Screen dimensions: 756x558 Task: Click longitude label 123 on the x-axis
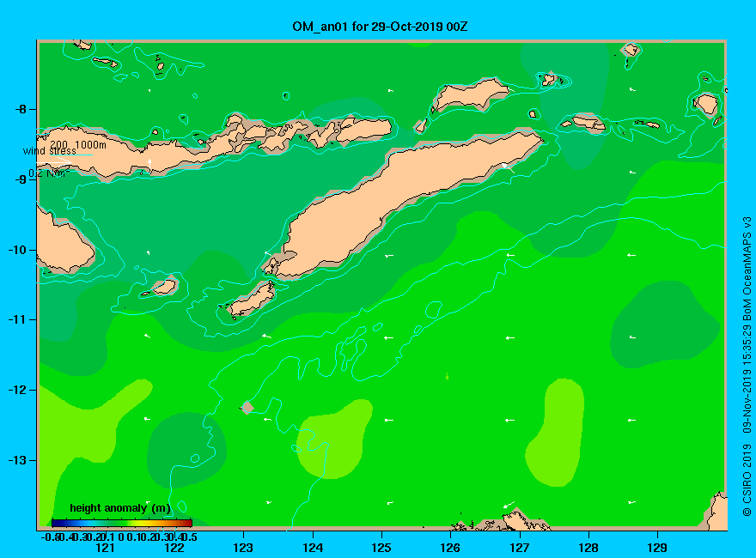[243, 548]
